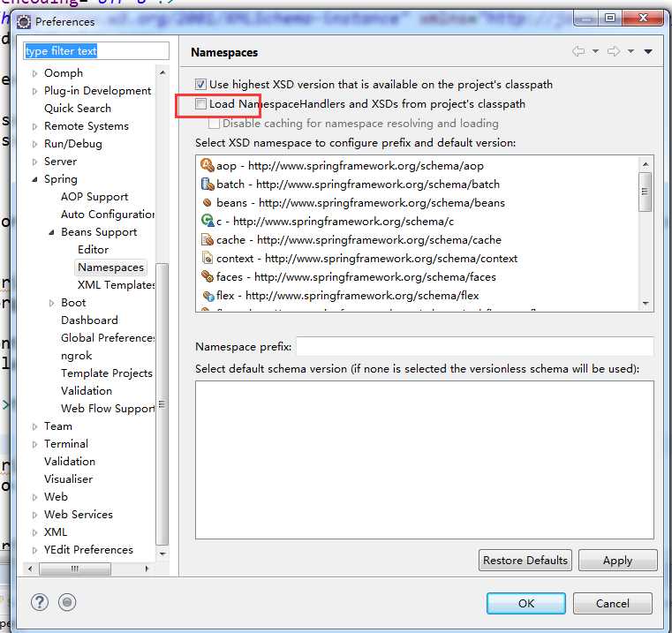Select Visualiser preference page
This screenshot has width=672, height=633.
pyautogui.click(x=68, y=479)
